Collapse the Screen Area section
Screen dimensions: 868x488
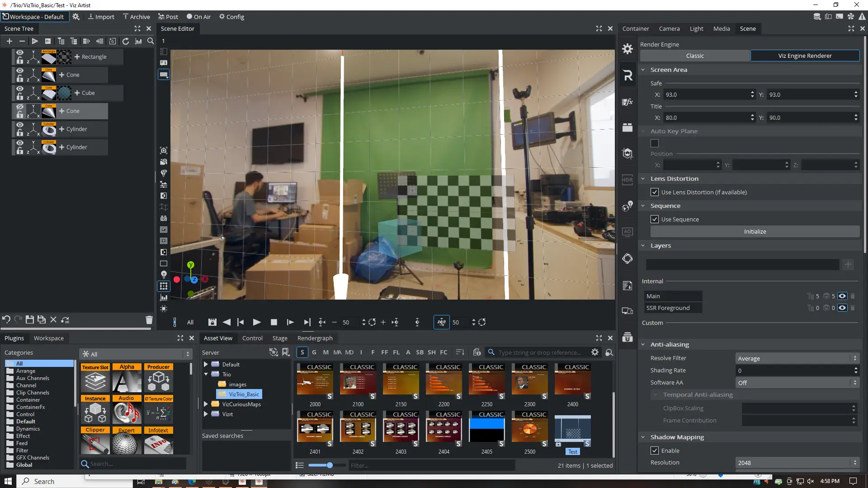(643, 70)
